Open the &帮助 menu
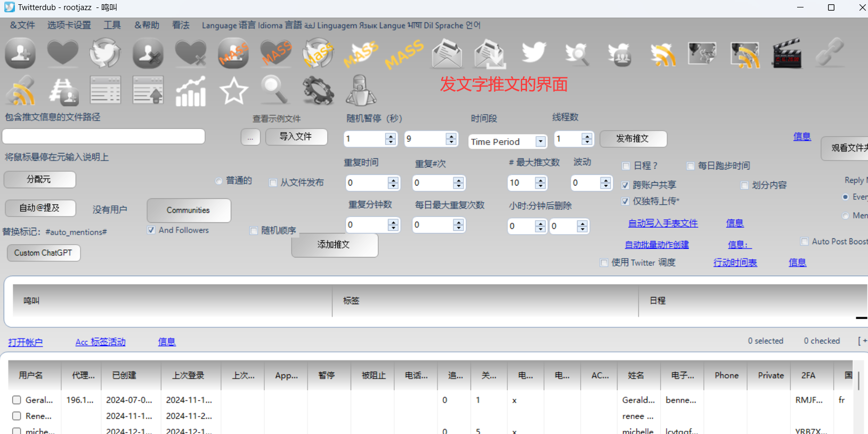 point(147,25)
